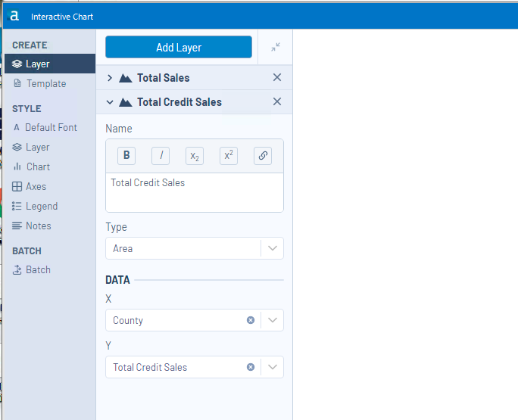
Task: Click the Total Credit Sales area chart icon
Action: pyautogui.click(x=126, y=102)
